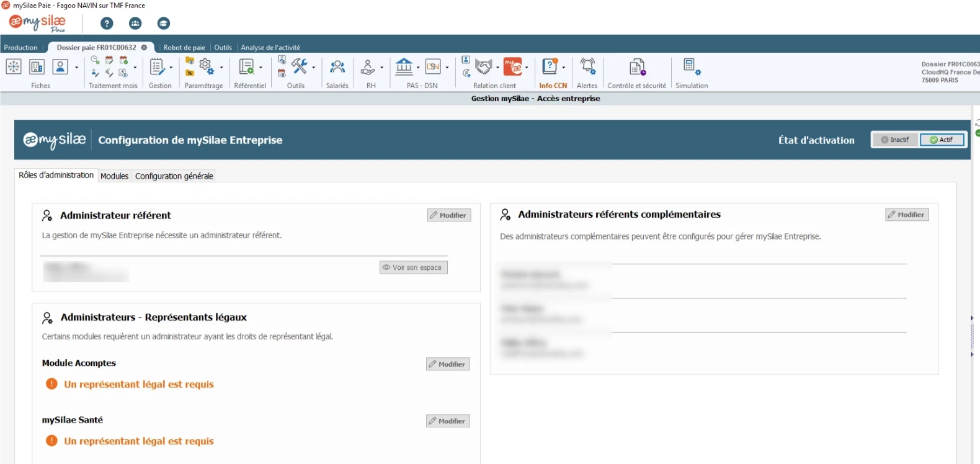Click Modifier for Administrateurs référents complémentaires

(x=907, y=215)
